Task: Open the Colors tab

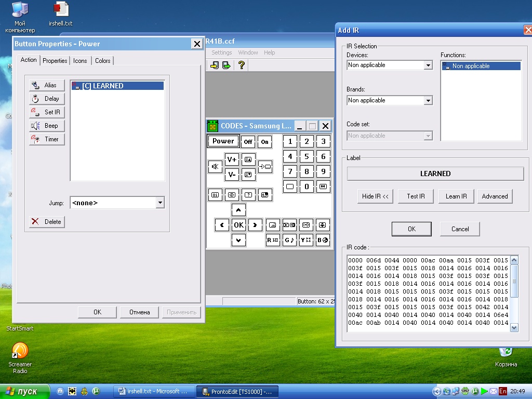Action: coord(102,61)
